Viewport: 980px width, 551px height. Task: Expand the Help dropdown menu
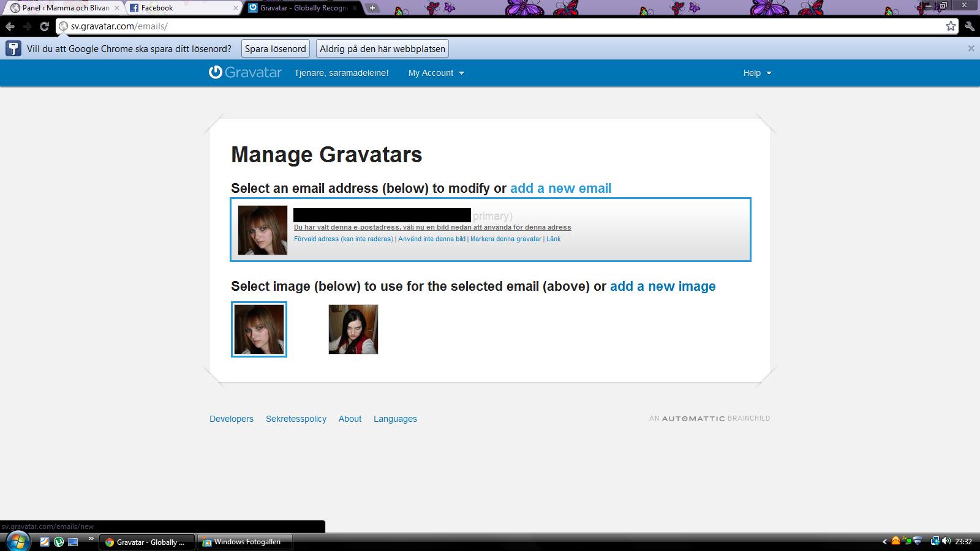(757, 73)
